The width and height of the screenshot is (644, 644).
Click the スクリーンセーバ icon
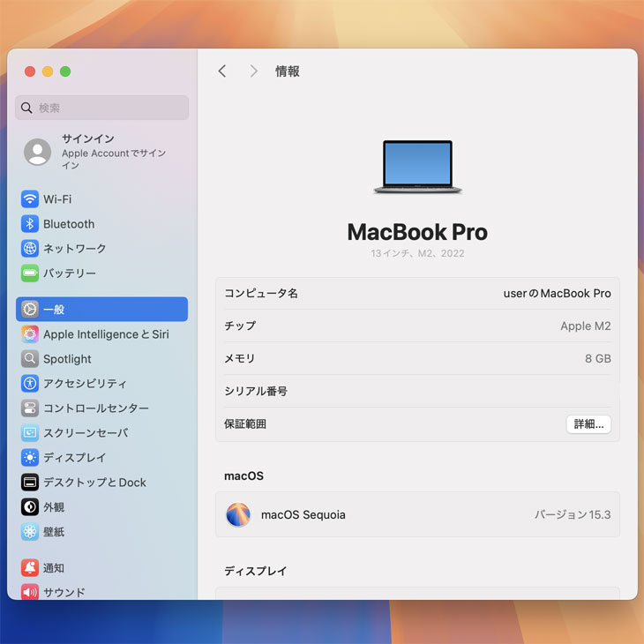(x=30, y=433)
